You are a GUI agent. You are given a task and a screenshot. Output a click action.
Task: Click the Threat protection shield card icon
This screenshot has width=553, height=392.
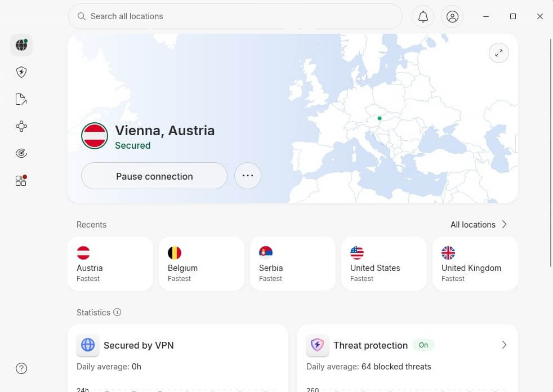(318, 345)
